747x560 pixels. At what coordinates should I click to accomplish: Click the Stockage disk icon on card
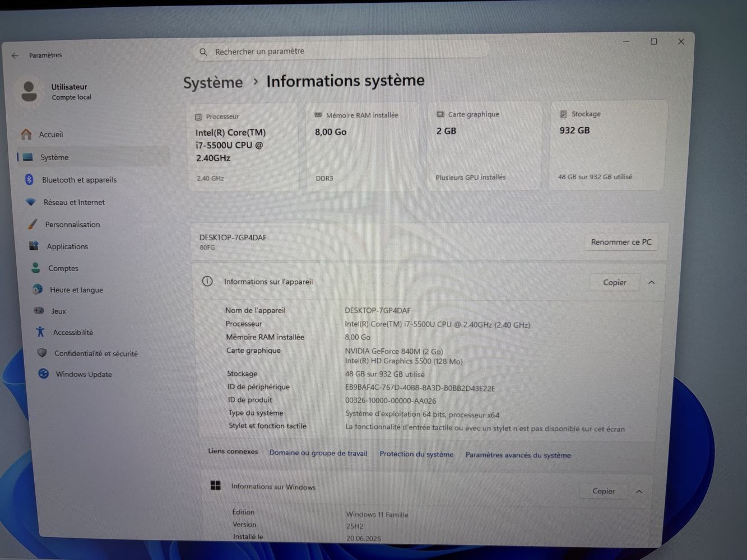563,114
